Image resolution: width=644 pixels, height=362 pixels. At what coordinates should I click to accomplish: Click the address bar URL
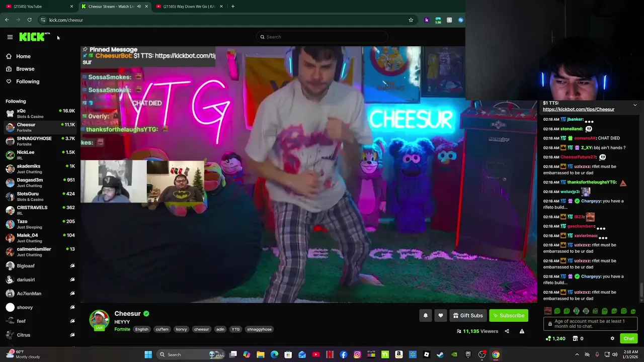point(66,20)
